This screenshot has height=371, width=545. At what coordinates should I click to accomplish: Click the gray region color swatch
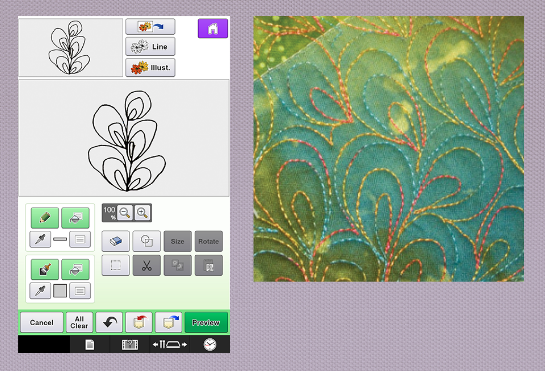[60, 291]
